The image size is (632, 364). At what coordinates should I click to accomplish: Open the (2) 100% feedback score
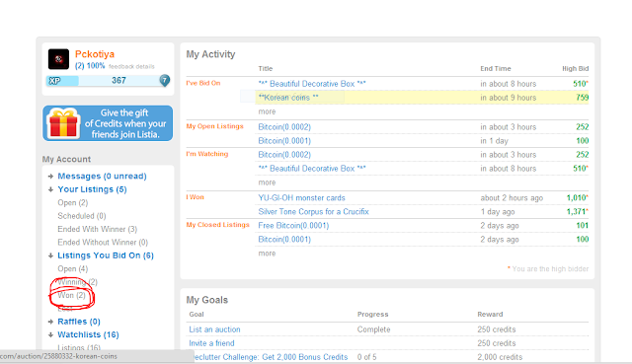point(90,66)
